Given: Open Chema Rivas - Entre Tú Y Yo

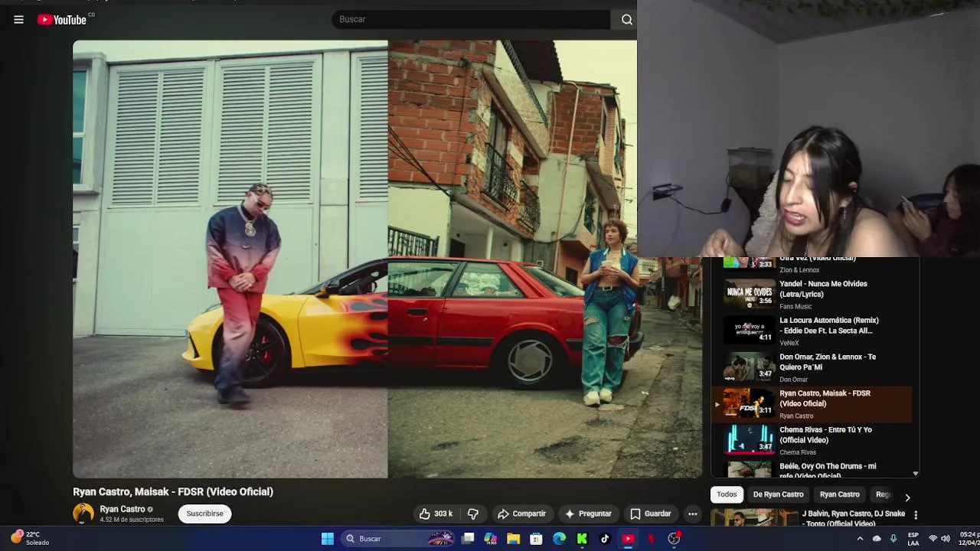Looking at the screenshot, I should click(x=812, y=440).
